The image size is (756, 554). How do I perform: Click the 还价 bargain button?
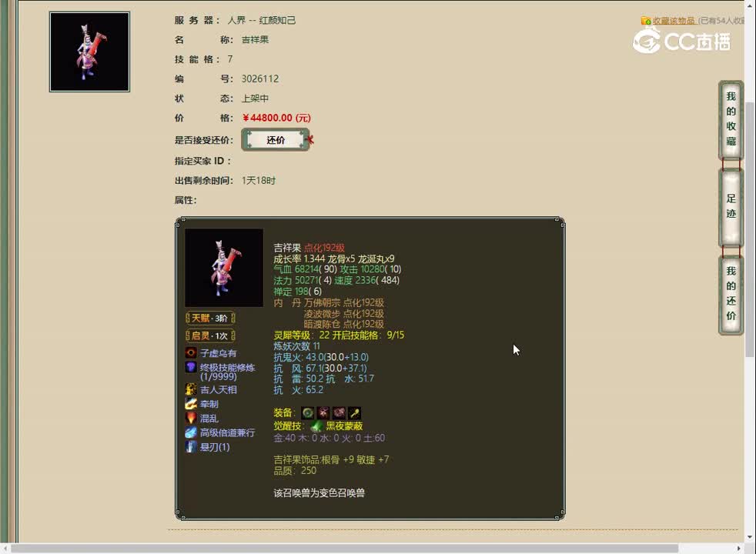(x=276, y=140)
